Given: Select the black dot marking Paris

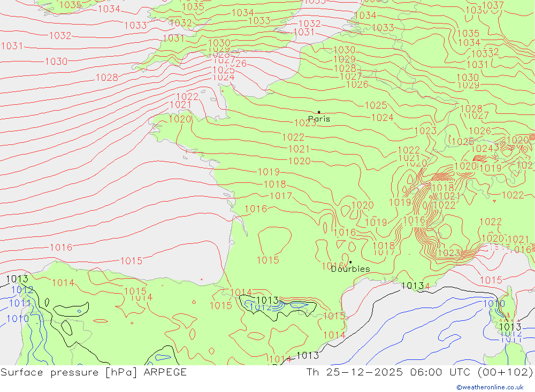Looking at the screenshot, I should pyautogui.click(x=319, y=112).
